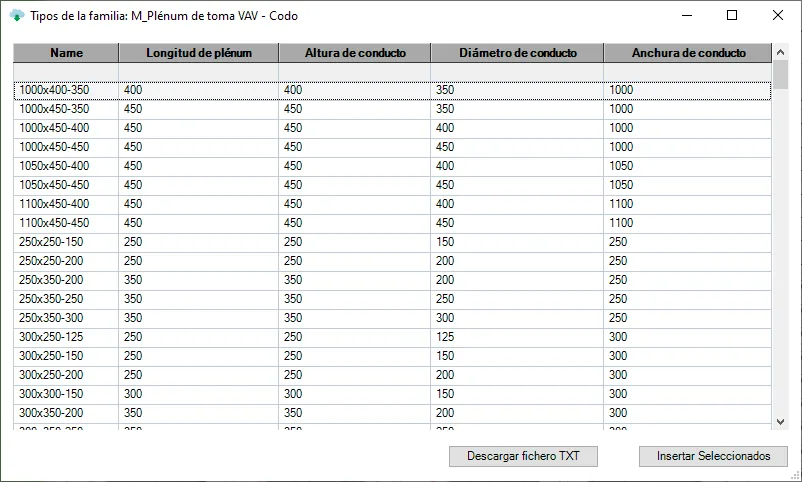Screen dimensions: 802x482
Task: Close the Tipos de la familia window
Action: [777, 15]
